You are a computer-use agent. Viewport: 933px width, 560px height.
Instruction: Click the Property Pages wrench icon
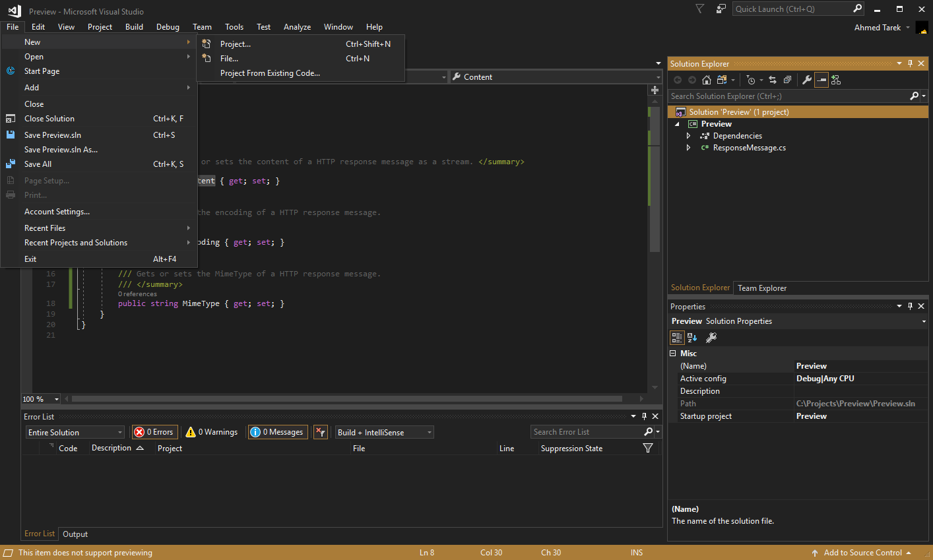tap(711, 338)
